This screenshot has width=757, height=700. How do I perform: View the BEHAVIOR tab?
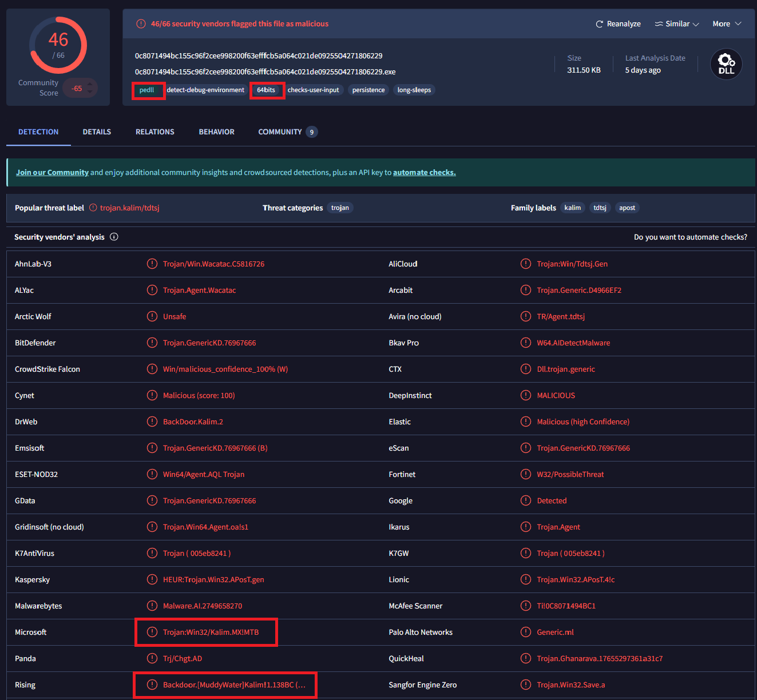[x=216, y=132]
